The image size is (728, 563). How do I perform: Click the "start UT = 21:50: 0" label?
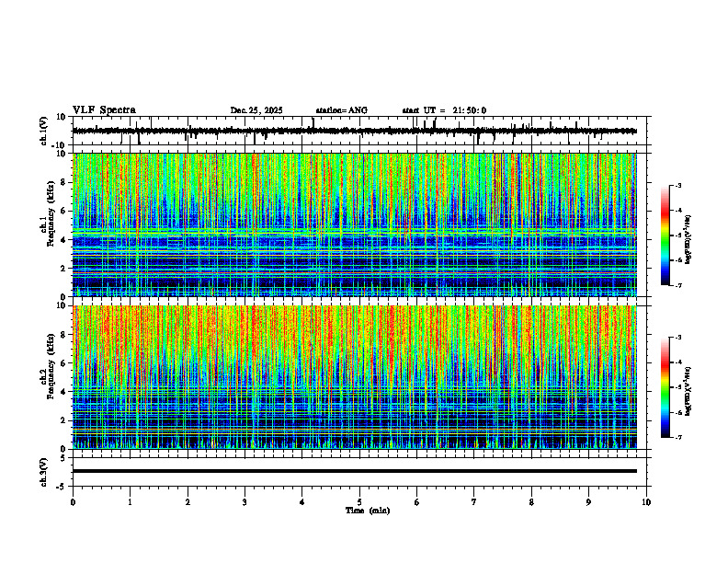tap(444, 110)
